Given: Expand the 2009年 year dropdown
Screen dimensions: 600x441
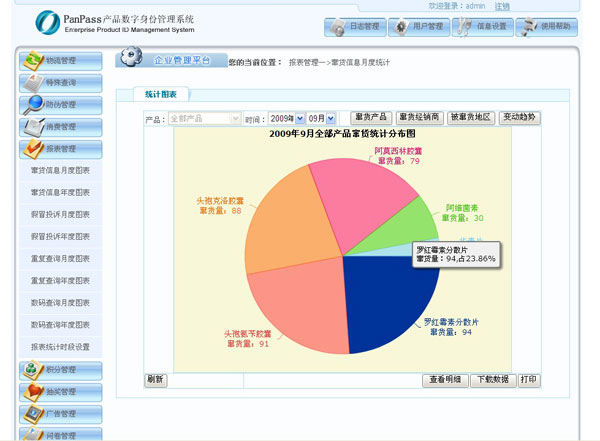Looking at the screenshot, I should point(286,118).
